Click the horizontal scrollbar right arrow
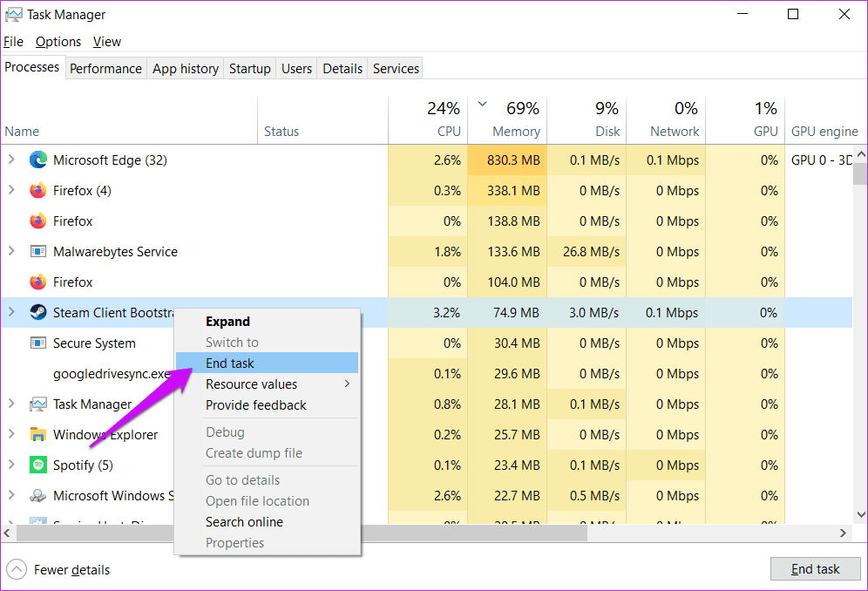This screenshot has height=591, width=868. (x=843, y=533)
